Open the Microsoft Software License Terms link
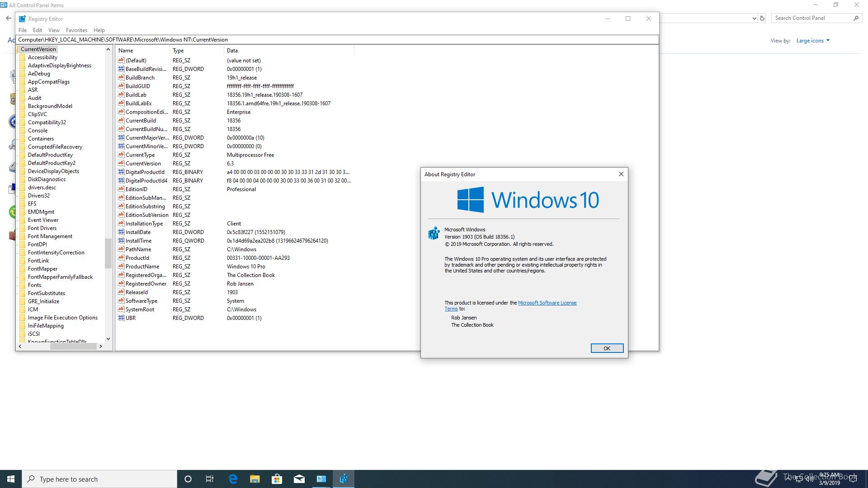The width and height of the screenshot is (868, 488). click(x=547, y=303)
